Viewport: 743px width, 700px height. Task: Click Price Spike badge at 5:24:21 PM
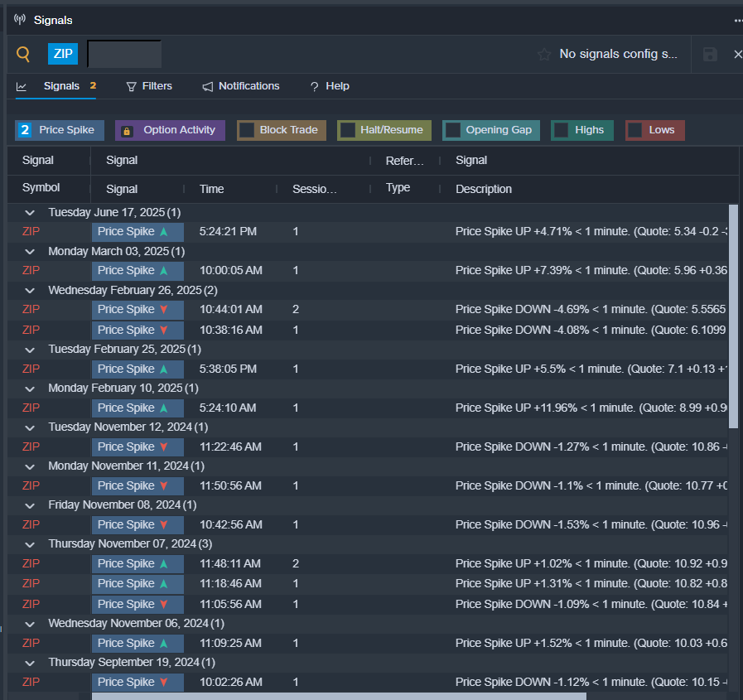pyautogui.click(x=138, y=232)
